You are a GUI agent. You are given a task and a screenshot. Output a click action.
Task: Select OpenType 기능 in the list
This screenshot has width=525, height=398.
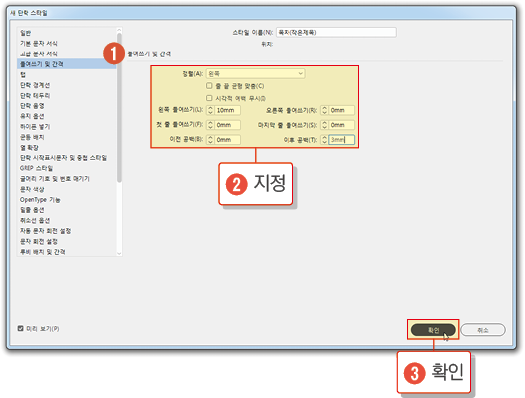click(40, 200)
